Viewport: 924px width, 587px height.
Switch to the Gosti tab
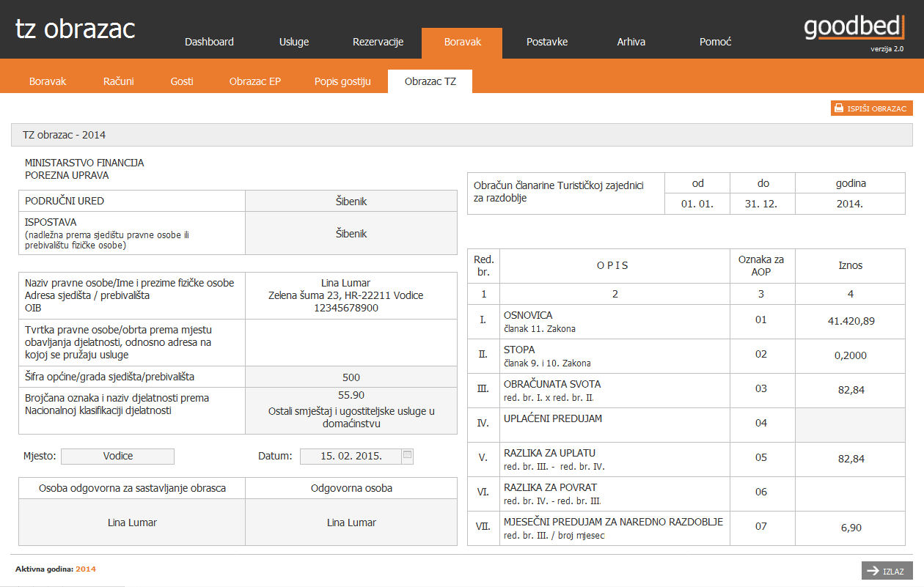[182, 81]
